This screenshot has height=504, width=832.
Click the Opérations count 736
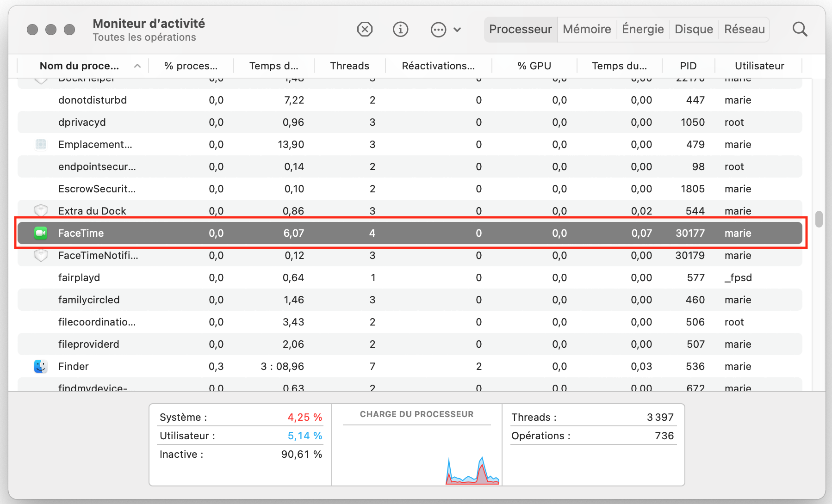[664, 436]
